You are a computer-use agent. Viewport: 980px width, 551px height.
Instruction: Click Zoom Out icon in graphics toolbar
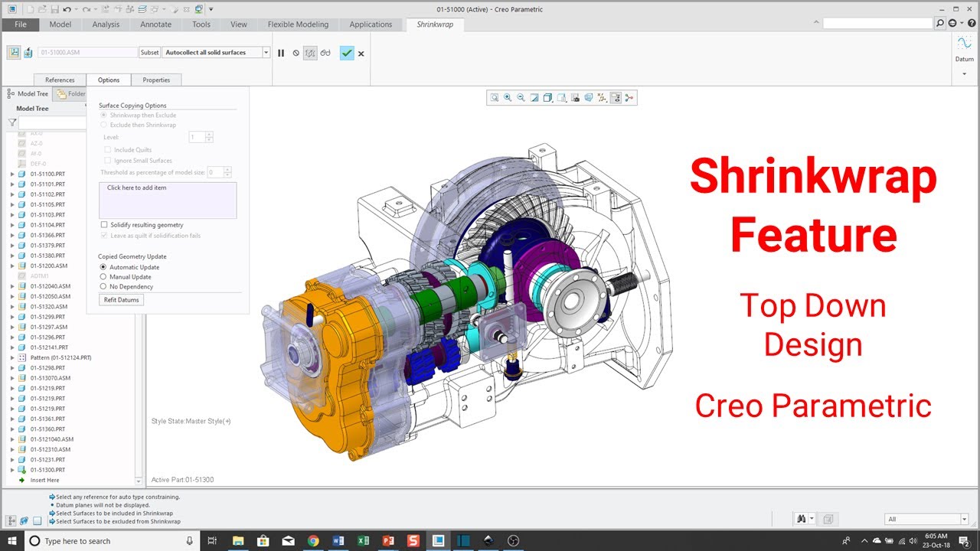point(521,97)
